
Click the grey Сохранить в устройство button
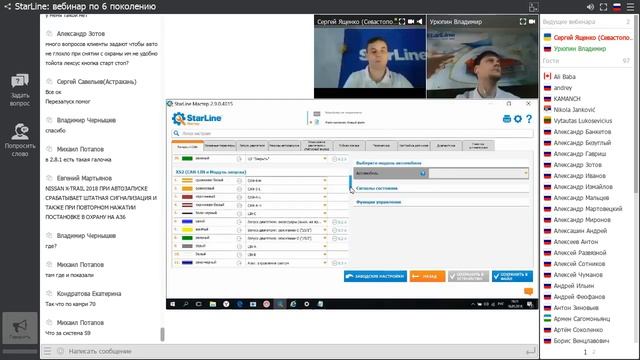[x=468, y=276]
